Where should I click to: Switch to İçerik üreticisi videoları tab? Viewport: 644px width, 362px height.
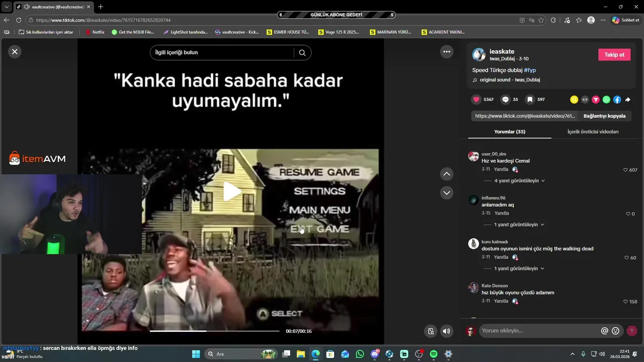[593, 132]
